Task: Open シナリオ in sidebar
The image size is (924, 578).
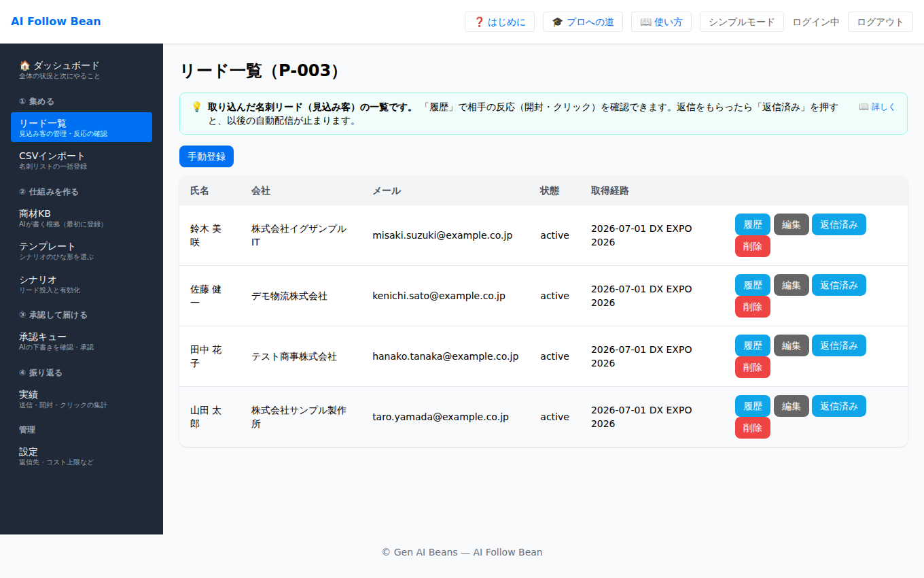Action: [82, 284]
